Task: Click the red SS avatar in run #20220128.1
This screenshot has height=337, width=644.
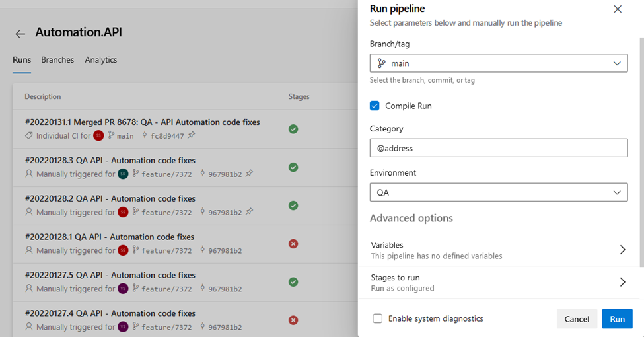Action: pyautogui.click(x=124, y=250)
